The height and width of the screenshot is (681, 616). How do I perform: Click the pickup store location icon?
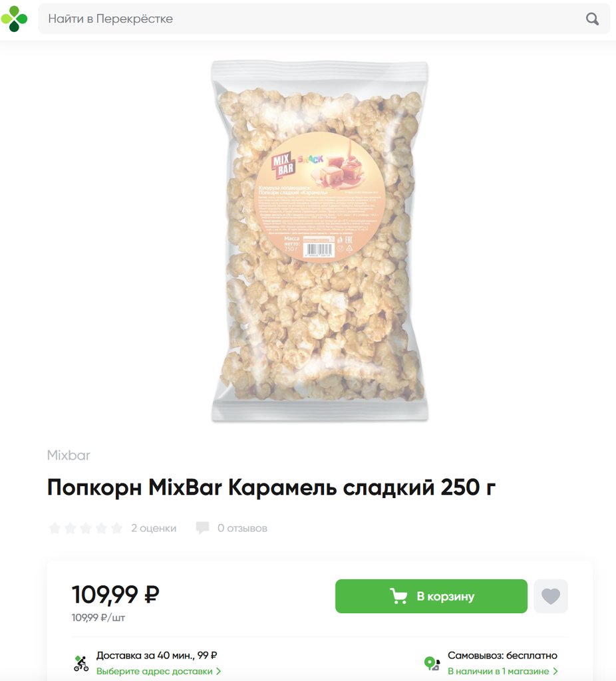coord(432,663)
